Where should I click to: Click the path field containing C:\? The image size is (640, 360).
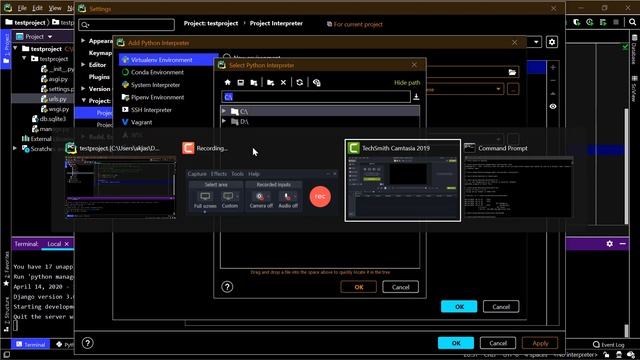[x=316, y=97]
